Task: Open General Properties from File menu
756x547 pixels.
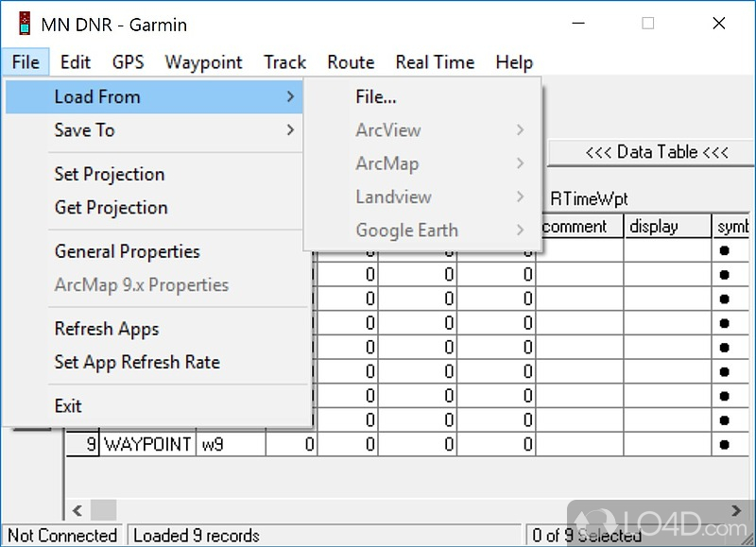Action: (x=127, y=251)
